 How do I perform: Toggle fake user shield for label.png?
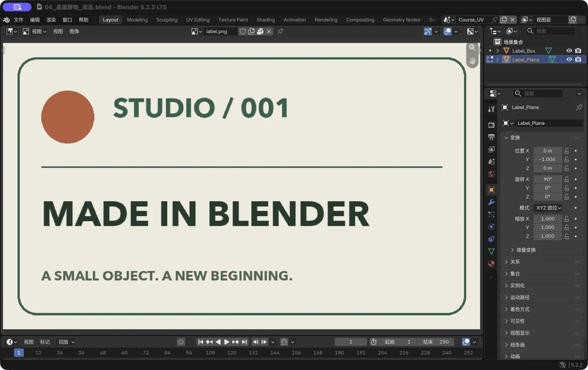243,31
